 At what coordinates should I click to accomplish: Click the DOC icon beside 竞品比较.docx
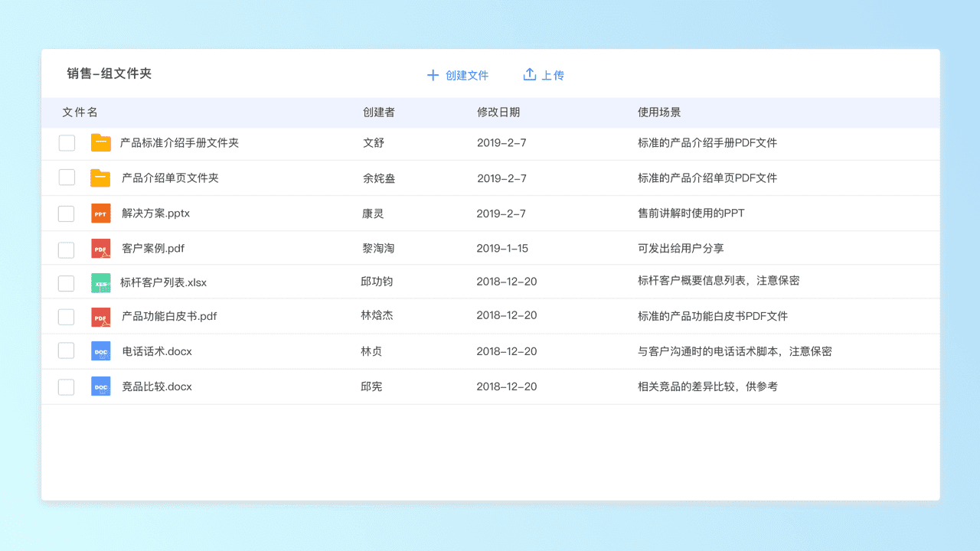[100, 386]
